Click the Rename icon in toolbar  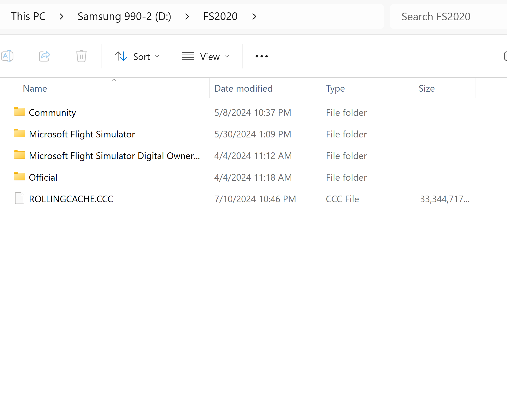[x=7, y=56]
